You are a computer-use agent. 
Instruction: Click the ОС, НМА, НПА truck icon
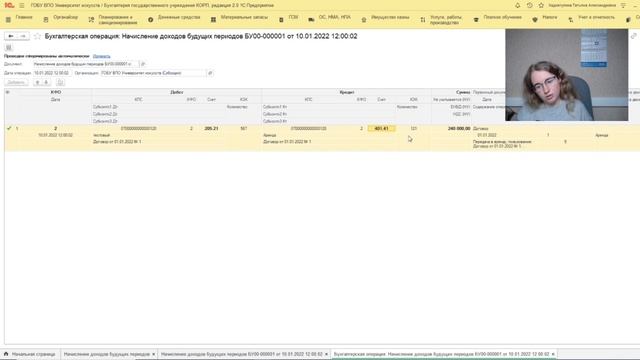point(311,20)
